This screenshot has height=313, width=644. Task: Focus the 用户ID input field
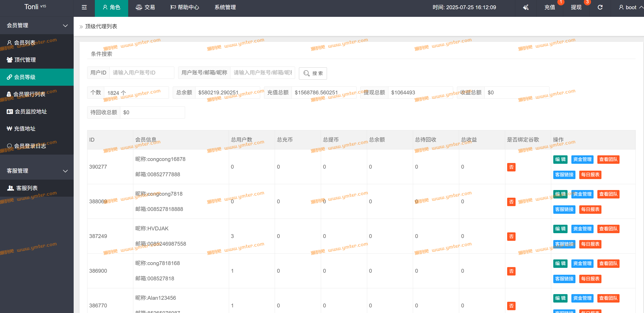(141, 73)
